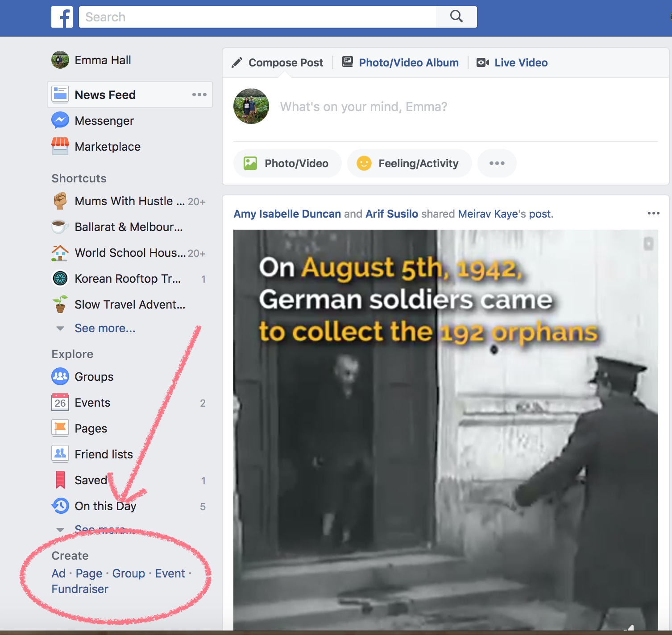Create a Group link
The width and height of the screenshot is (672, 635).
(x=129, y=573)
